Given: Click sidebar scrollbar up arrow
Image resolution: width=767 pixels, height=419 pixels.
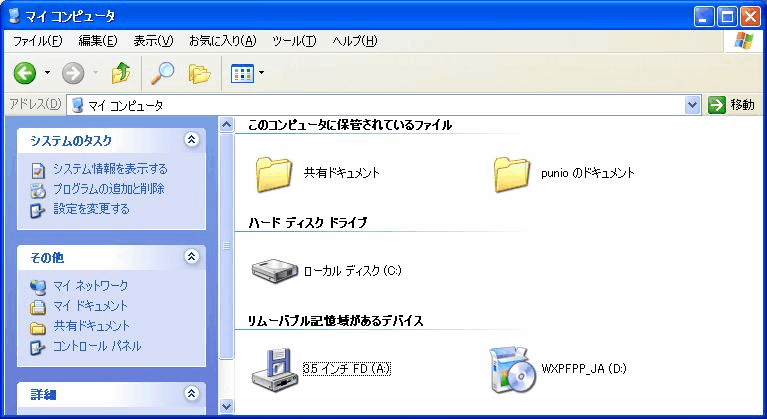Looking at the screenshot, I should tap(226, 124).
